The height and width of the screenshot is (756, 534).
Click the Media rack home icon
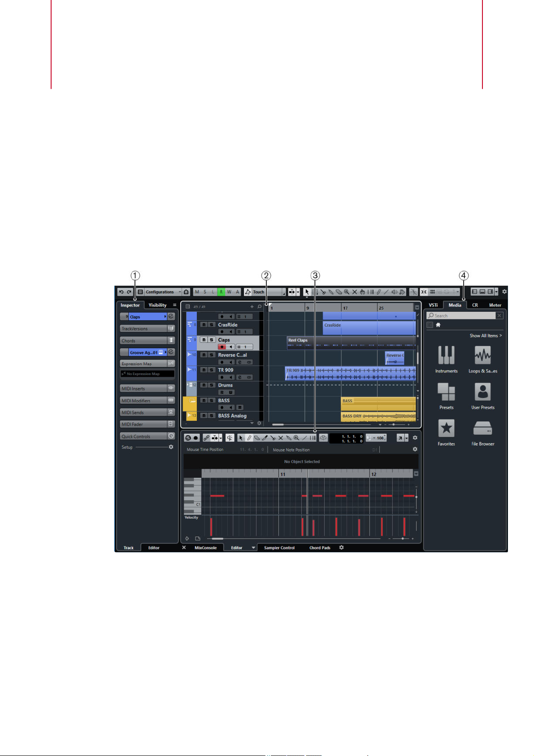pos(438,325)
